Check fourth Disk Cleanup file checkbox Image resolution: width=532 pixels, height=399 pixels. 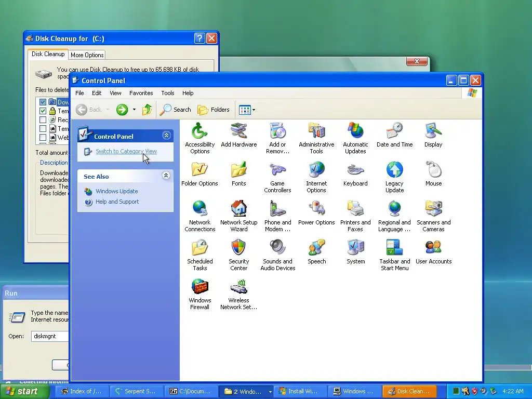43,129
